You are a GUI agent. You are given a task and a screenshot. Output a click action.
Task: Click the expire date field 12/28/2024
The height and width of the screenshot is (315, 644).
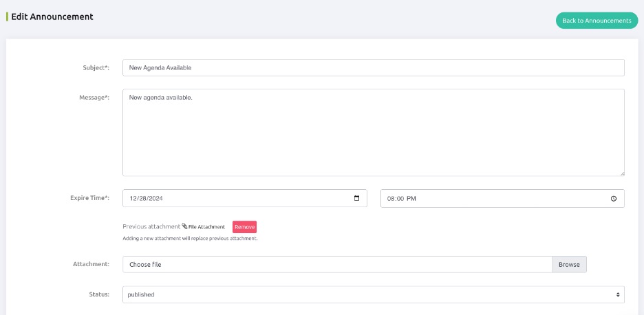coord(245,198)
